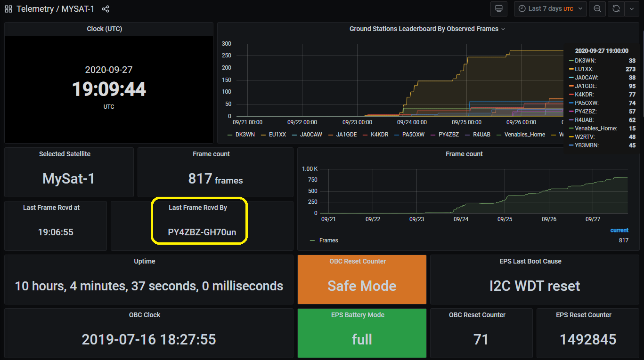
Task: Open the Clock (UTC) panel title
Action: (105, 29)
